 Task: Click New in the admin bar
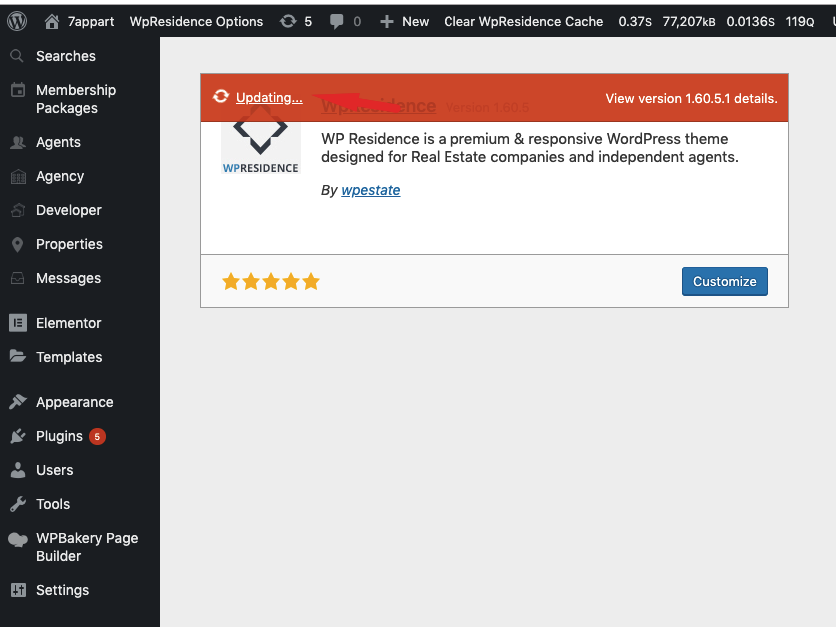click(415, 21)
